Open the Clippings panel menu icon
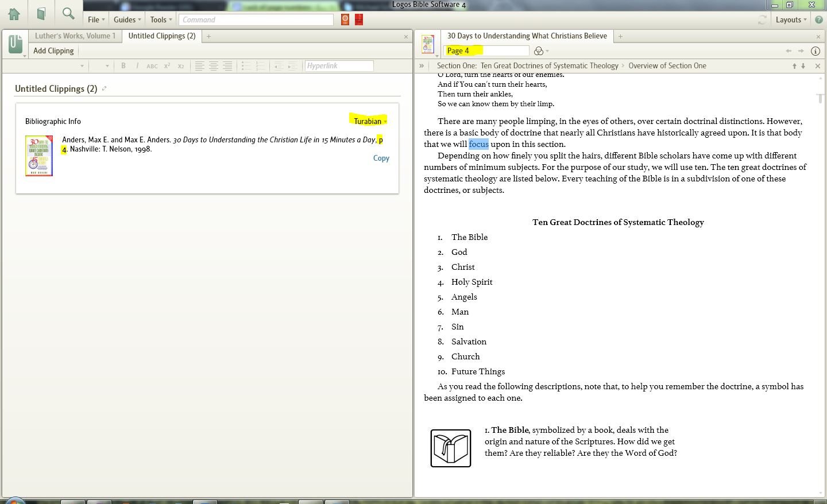827x504 pixels. [16, 45]
